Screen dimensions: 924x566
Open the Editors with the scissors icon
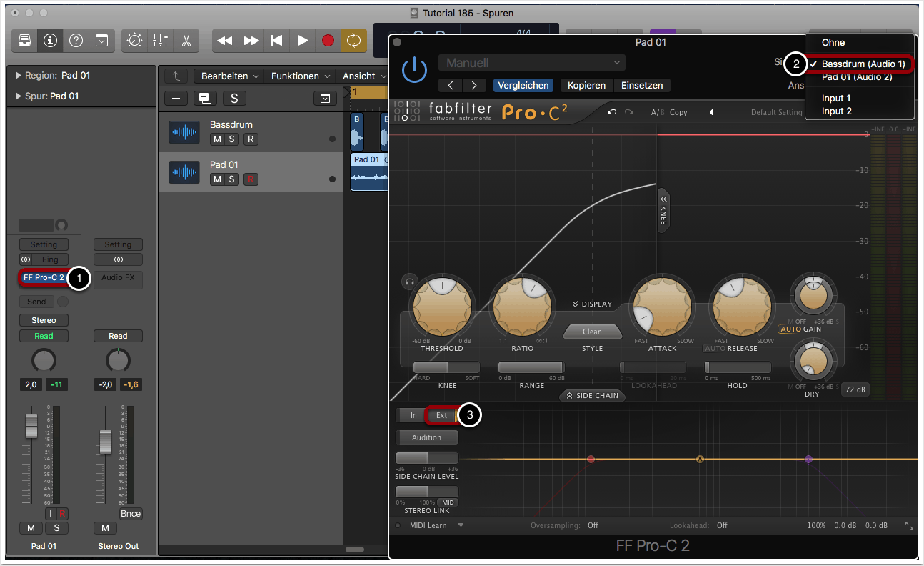point(186,40)
